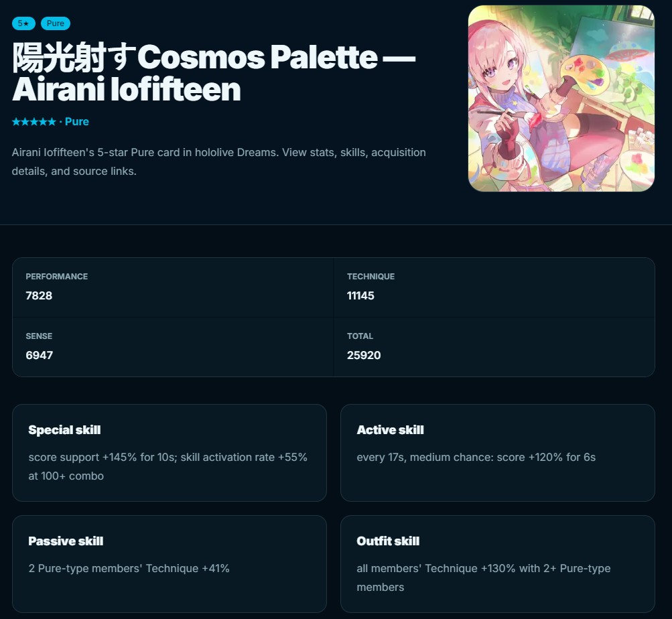
Task: Click the Active skill heading
Action: click(x=390, y=430)
